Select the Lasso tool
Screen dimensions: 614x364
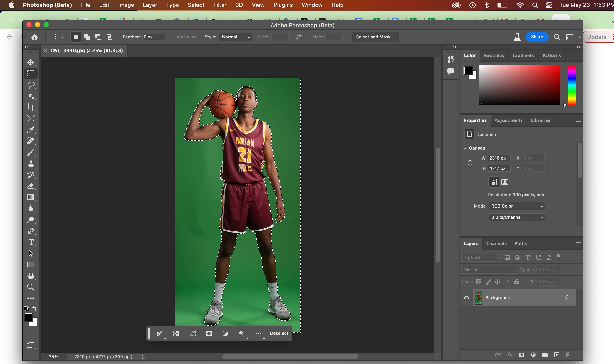point(31,85)
